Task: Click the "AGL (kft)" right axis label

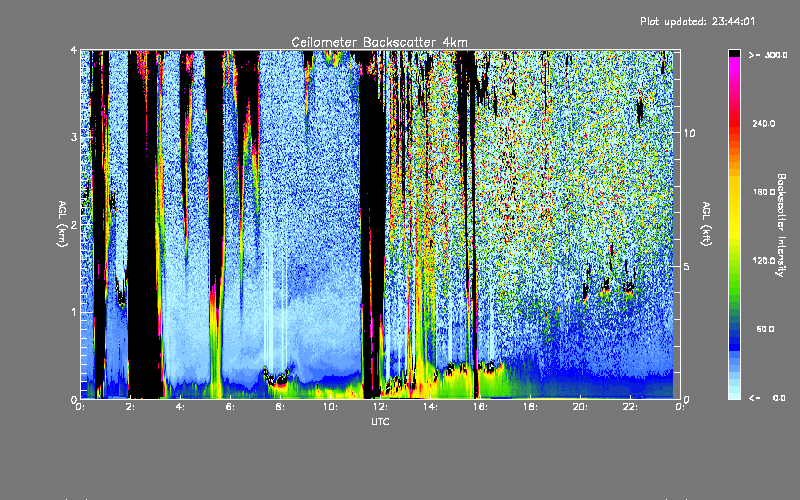Action: coord(706,224)
